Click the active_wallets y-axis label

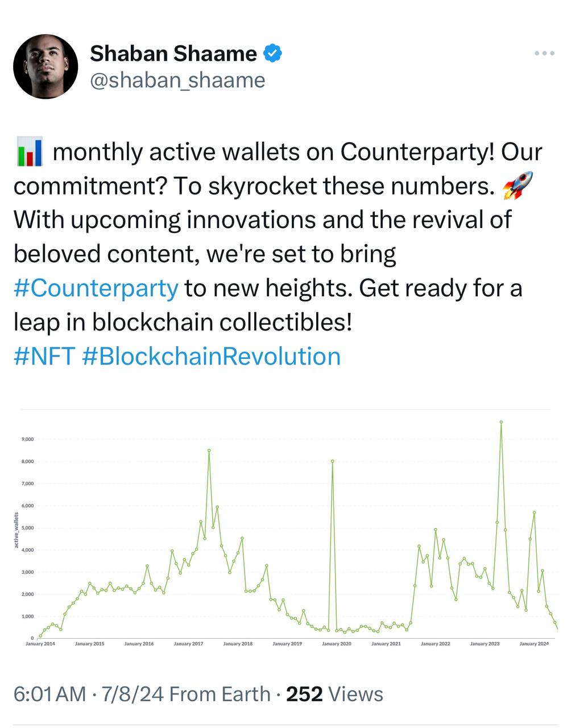pos(16,530)
